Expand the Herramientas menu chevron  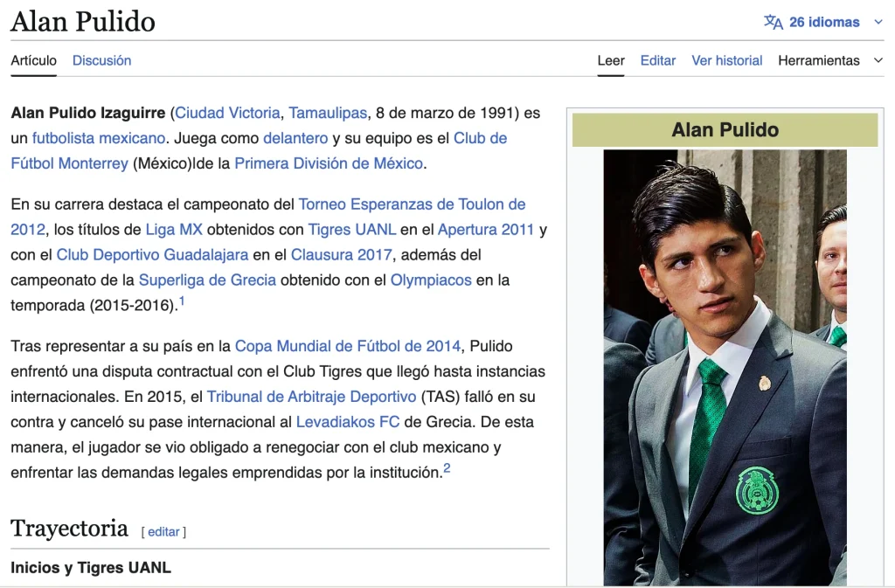tap(878, 60)
